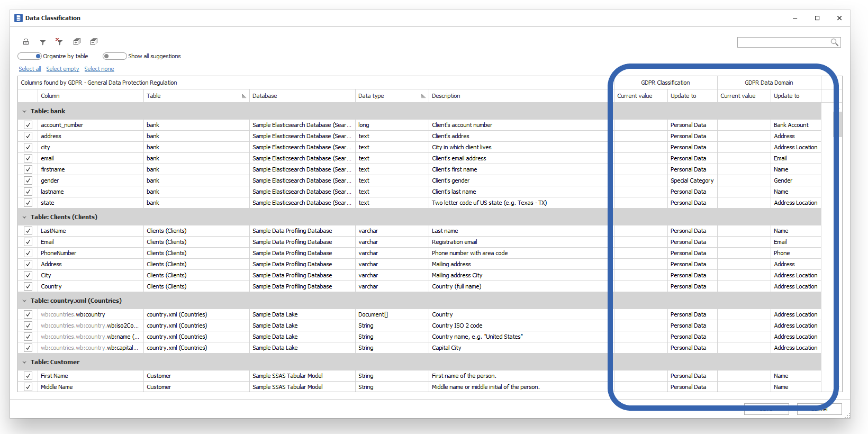The image size is (868, 434).
Task: Toggle the Organize by table switch
Action: coord(30,56)
